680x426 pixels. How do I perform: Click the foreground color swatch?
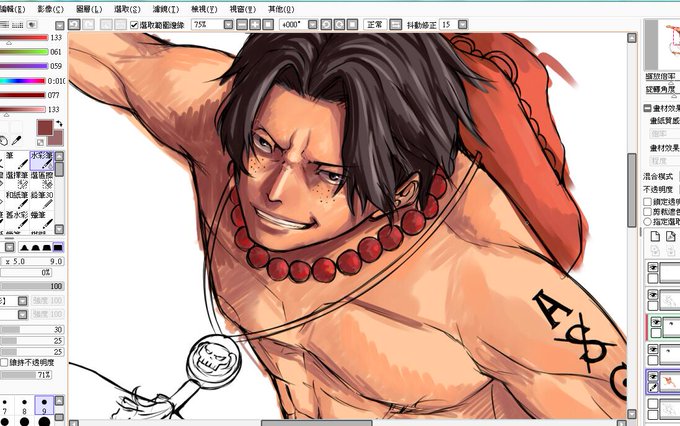[45, 128]
